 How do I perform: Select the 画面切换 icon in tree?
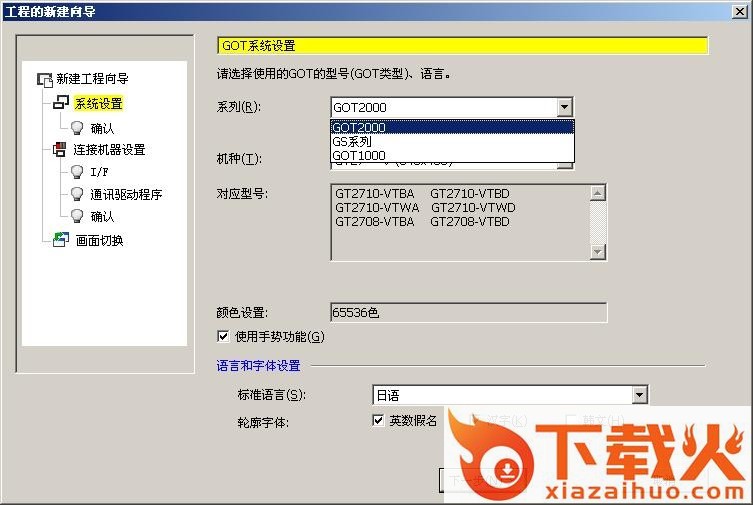61,239
